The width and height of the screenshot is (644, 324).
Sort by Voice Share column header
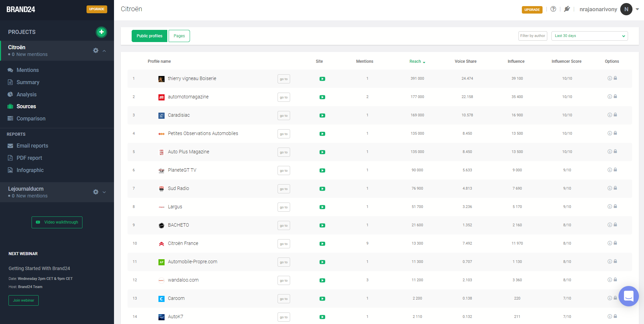[x=466, y=61]
